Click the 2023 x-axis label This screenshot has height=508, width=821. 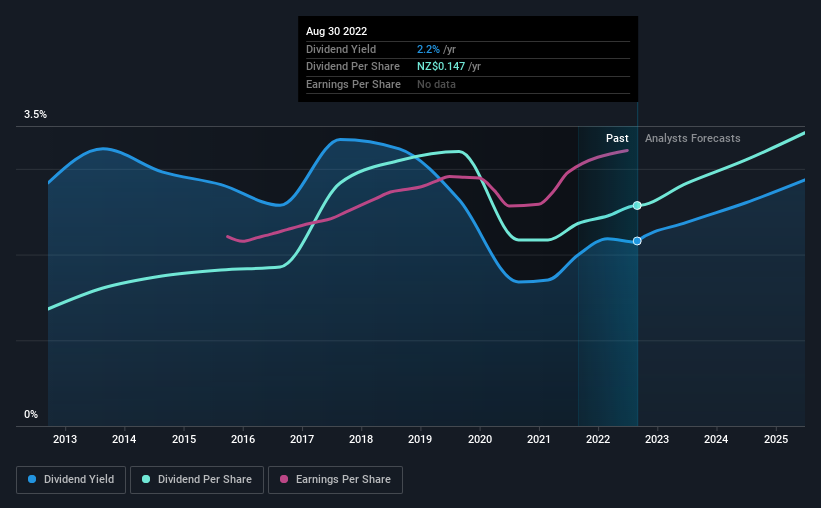[657, 439]
